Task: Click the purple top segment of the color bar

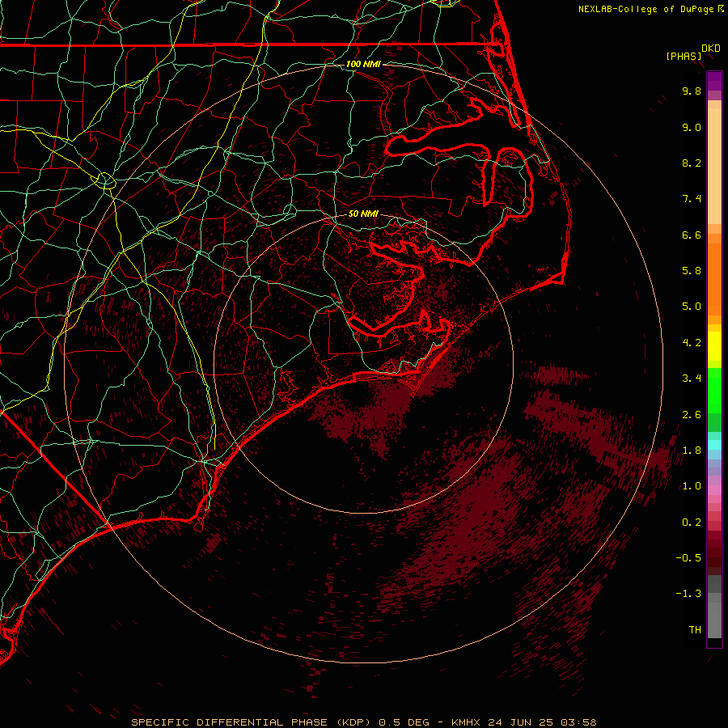Action: (714, 82)
